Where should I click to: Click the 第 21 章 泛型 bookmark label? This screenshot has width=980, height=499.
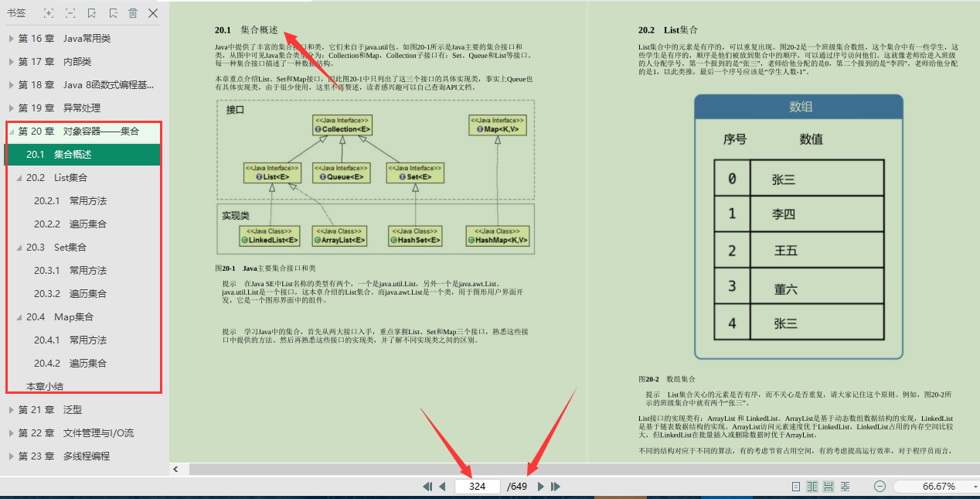pyautogui.click(x=50, y=409)
